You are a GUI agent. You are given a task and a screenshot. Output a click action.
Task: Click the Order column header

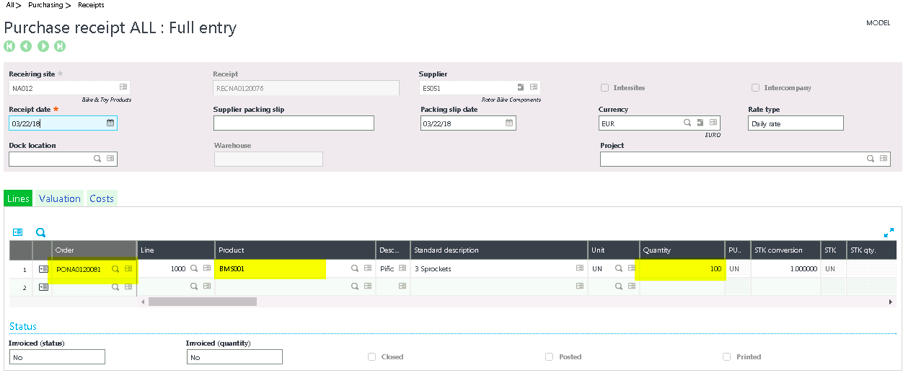[x=94, y=250]
